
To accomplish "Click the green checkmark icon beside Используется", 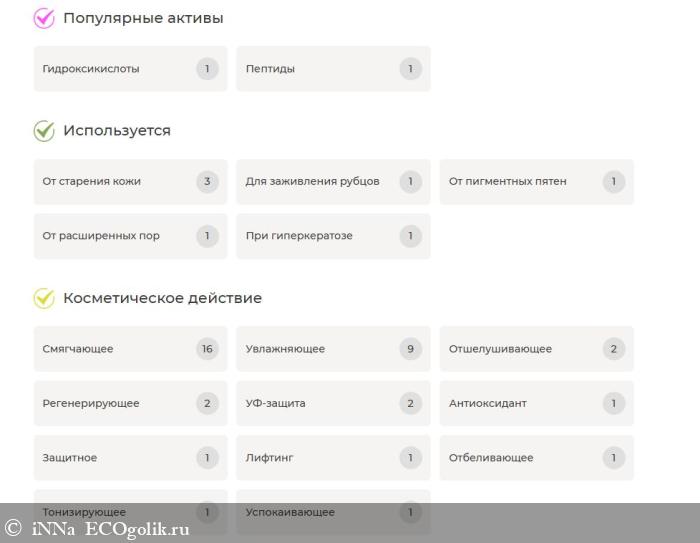I will click(44, 131).
